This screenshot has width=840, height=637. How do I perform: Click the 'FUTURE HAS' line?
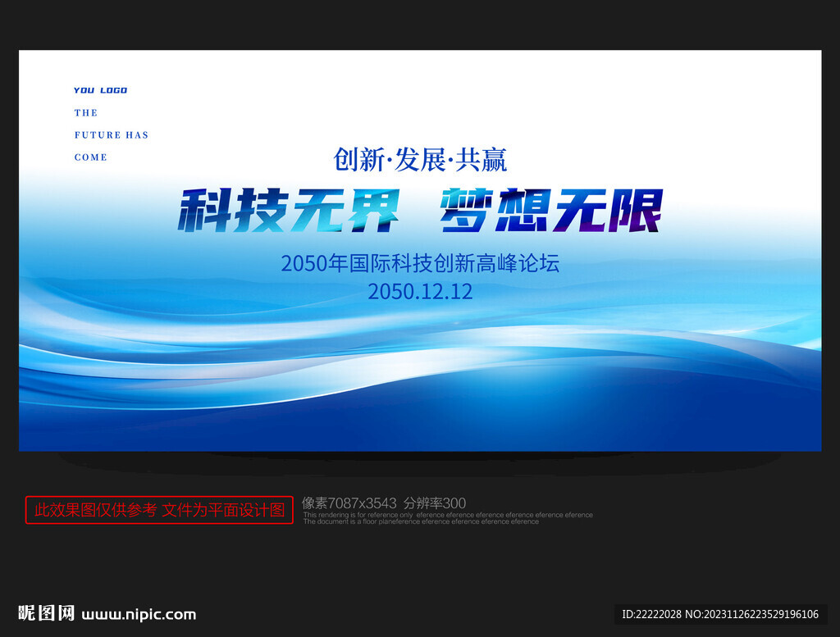112,135
